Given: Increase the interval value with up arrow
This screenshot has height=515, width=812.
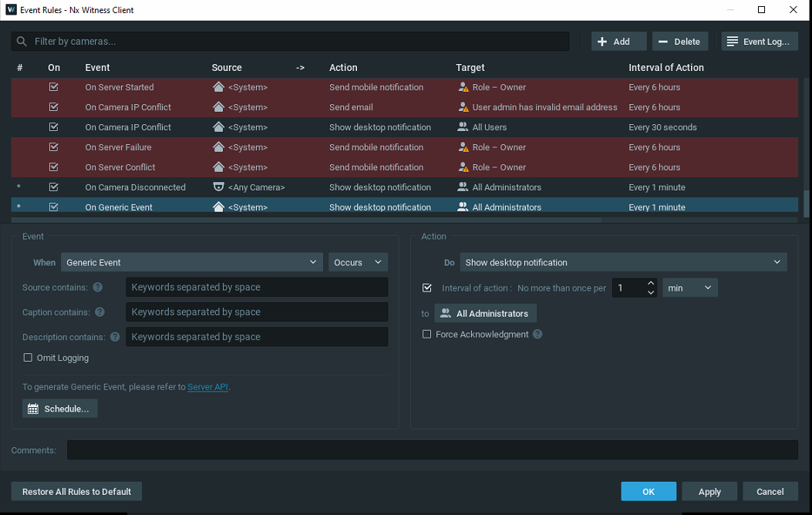Looking at the screenshot, I should tap(651, 283).
